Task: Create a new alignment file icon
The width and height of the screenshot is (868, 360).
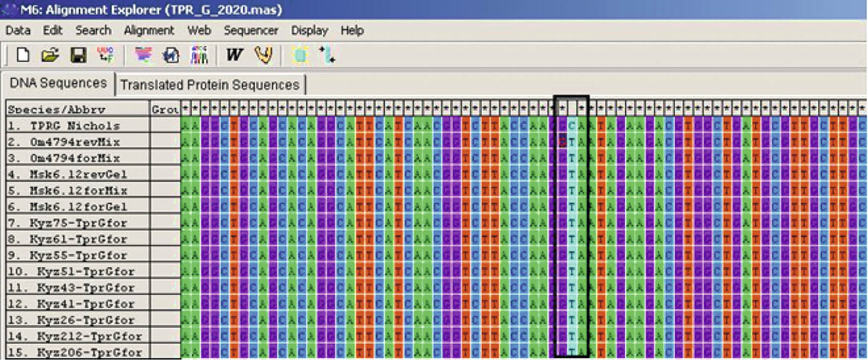Action: point(23,55)
